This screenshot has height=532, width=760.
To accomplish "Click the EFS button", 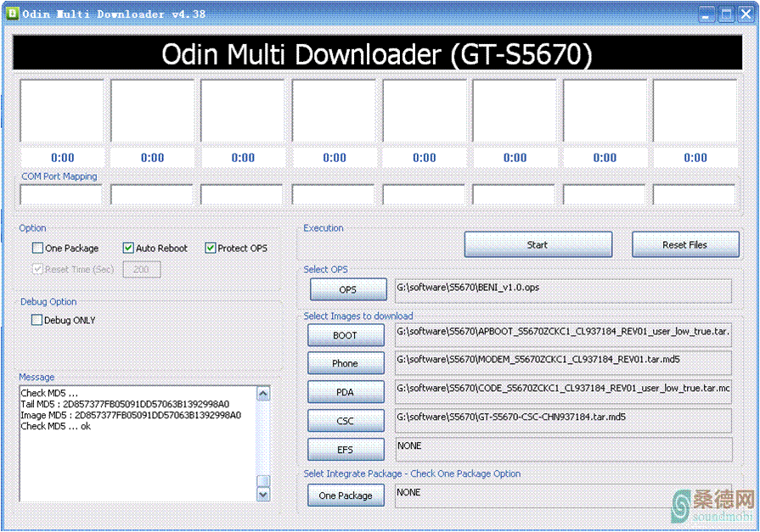I will point(346,450).
